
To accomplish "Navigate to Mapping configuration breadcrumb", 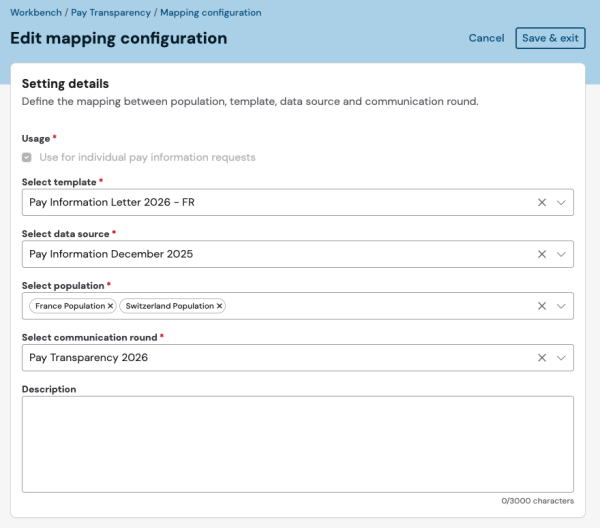I will tap(211, 13).
